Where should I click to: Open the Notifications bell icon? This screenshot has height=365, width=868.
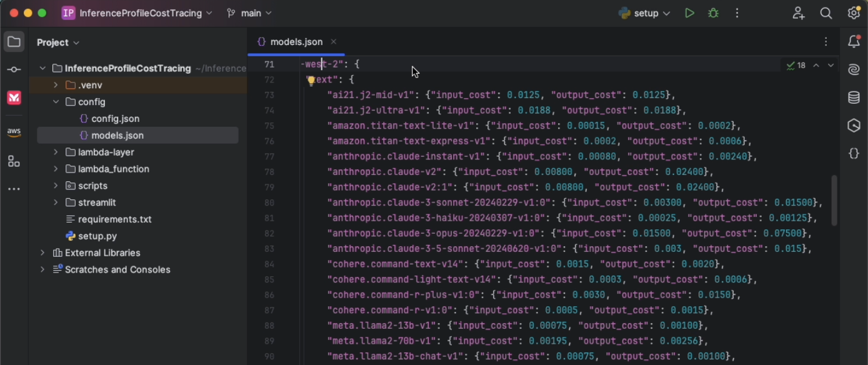click(x=854, y=42)
